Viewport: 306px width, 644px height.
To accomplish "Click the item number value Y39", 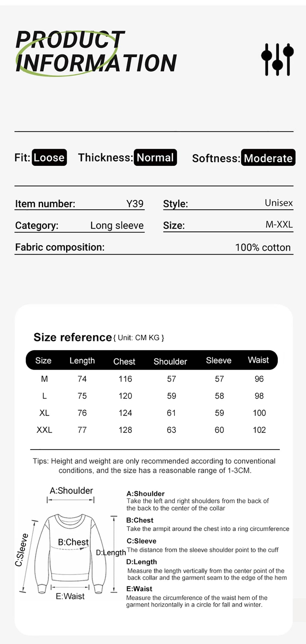I will coord(135,203).
